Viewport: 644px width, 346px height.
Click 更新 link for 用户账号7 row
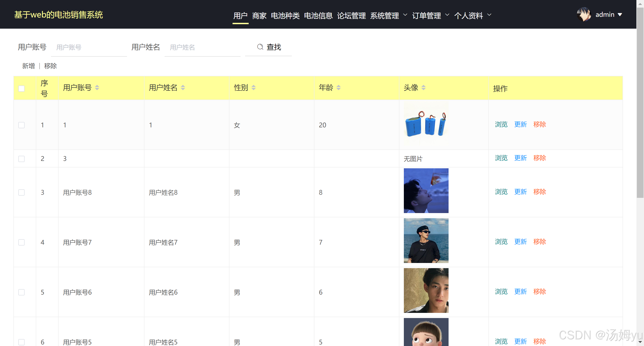tap(520, 242)
